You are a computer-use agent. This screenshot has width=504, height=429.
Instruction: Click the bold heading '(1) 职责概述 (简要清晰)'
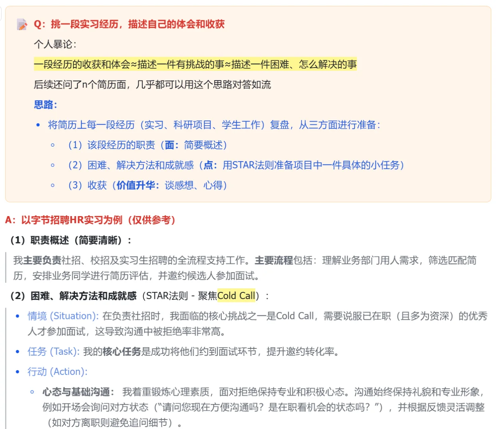[x=71, y=240]
